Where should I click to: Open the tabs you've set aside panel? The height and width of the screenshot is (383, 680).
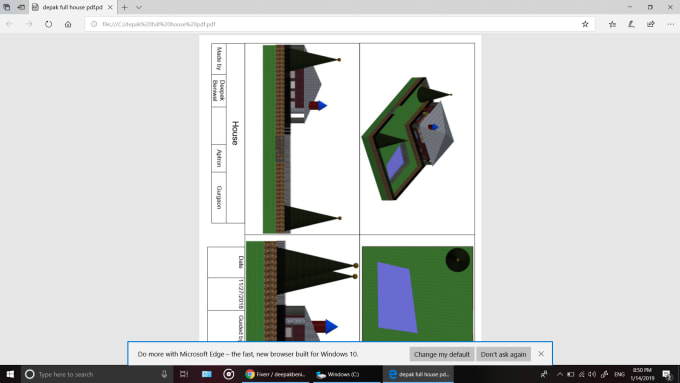7,7
